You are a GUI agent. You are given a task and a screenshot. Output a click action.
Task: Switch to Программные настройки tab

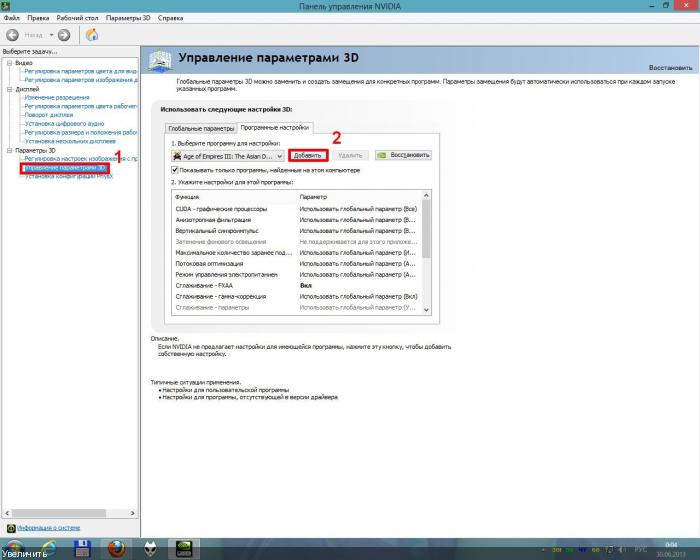tap(275, 127)
